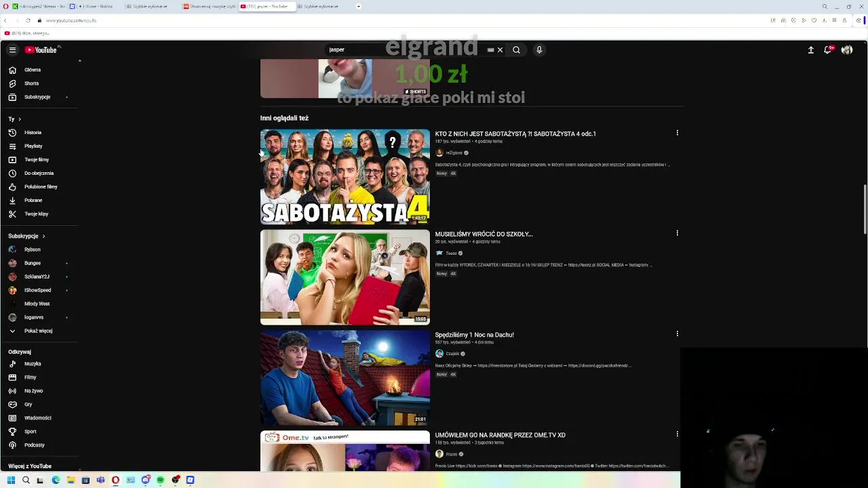Viewport: 868px width, 488px height.
Task: Open Windows Start button in taskbar
Action: click(11, 480)
